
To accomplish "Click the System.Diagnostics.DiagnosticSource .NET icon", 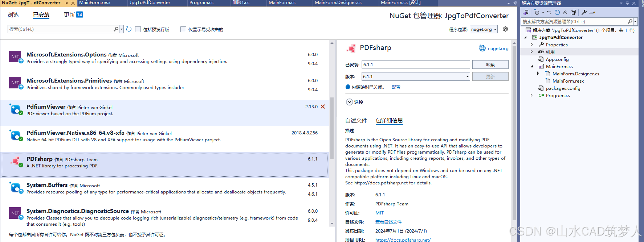I will 16,213.
